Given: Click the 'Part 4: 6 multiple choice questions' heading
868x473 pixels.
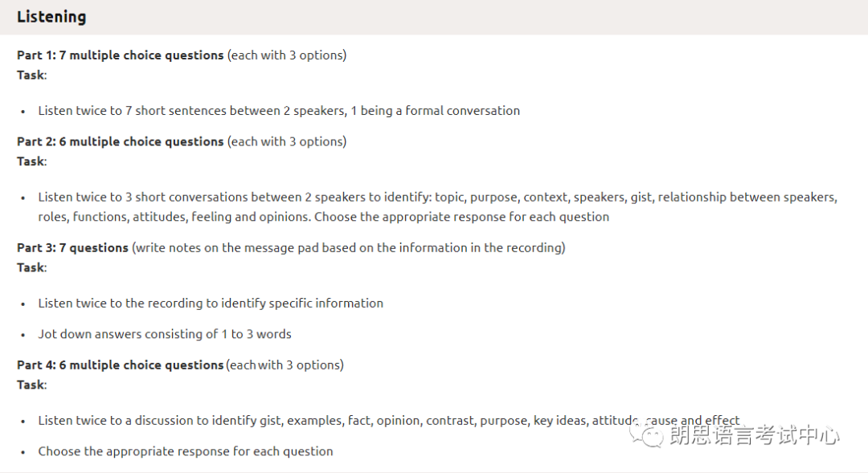Looking at the screenshot, I should pyautogui.click(x=120, y=365).
